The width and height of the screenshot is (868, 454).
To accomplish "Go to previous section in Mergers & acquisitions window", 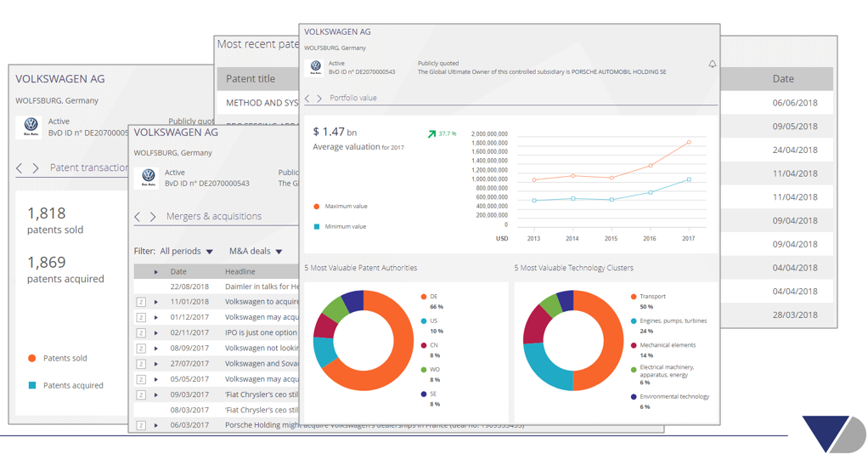I will 138,217.
